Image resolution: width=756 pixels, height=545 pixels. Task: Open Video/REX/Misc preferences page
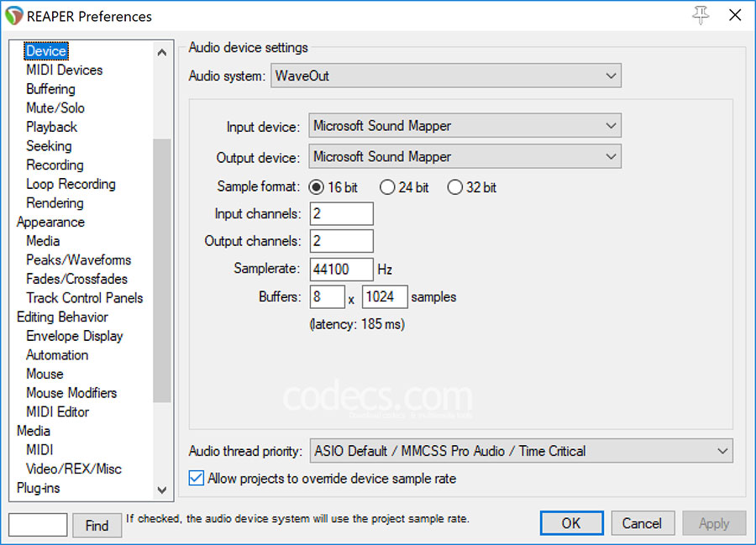coord(74,469)
